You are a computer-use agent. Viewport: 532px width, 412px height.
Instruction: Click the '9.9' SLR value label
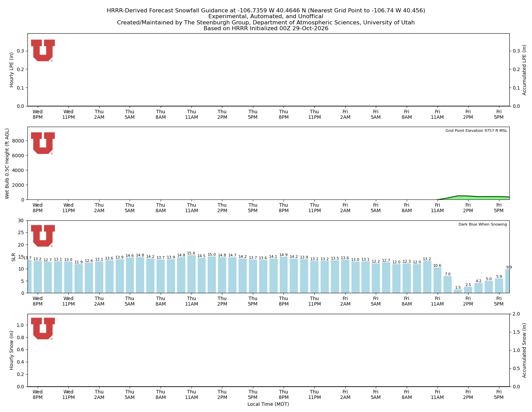pos(509,267)
